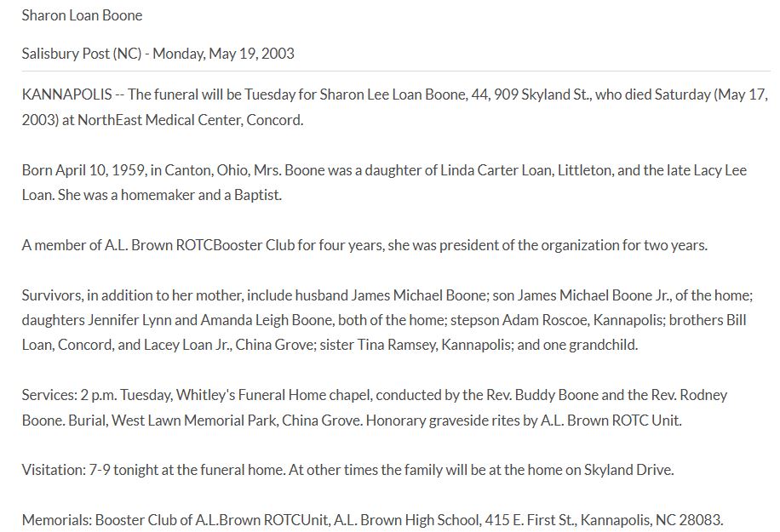This screenshot has height=532, width=780.
Task: Click the 'Services:' label
Action: 49,395
